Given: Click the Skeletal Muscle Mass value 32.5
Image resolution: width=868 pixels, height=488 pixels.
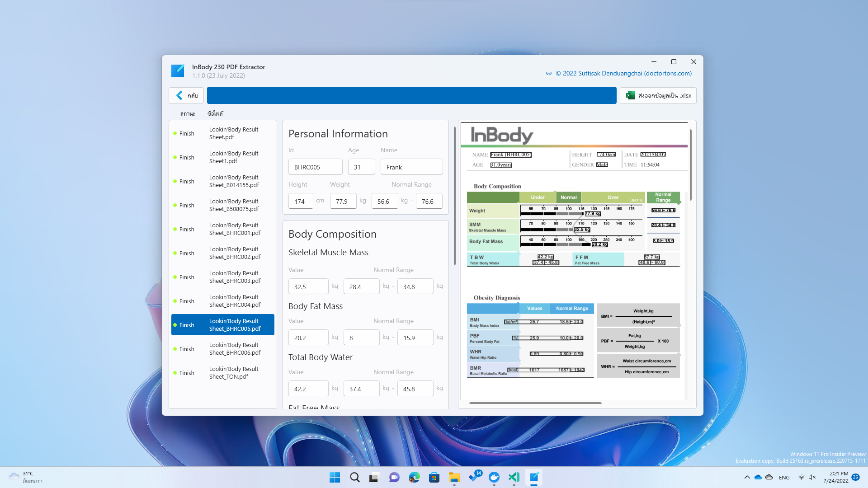Looking at the screenshot, I should [308, 286].
